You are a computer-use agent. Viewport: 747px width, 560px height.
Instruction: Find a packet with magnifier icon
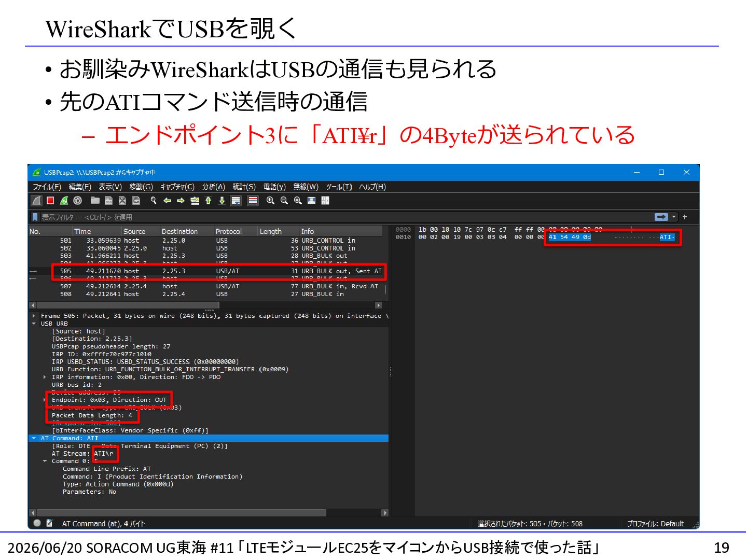tap(154, 201)
